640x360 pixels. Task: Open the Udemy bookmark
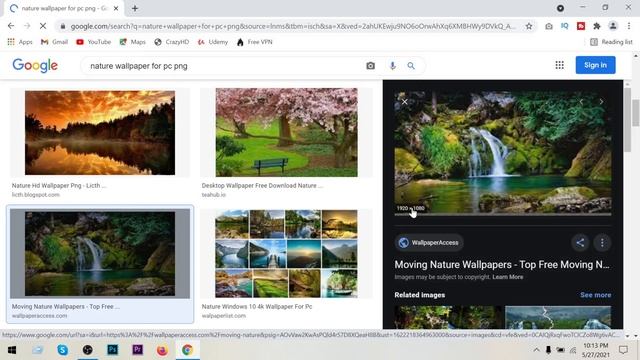(213, 42)
